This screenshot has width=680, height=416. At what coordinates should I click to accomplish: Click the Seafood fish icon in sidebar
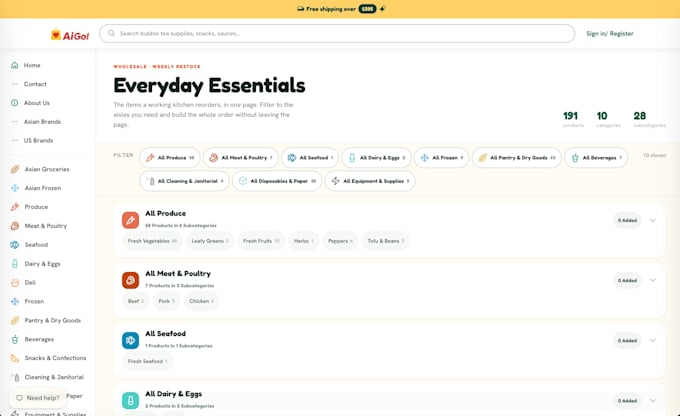15,245
